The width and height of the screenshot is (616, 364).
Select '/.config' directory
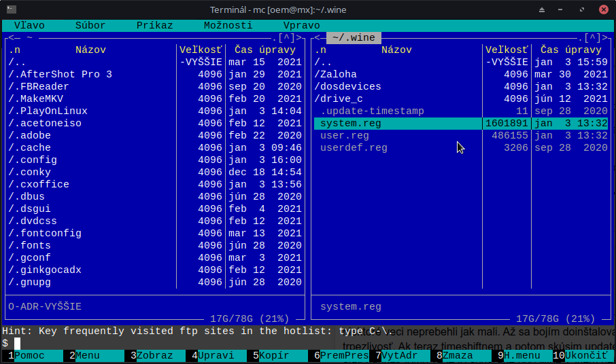point(155,160)
